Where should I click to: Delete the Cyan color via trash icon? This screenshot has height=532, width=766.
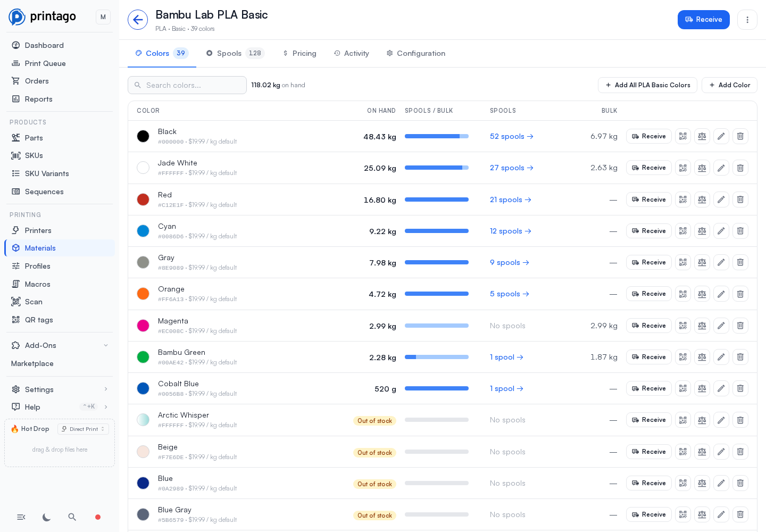[740, 231]
